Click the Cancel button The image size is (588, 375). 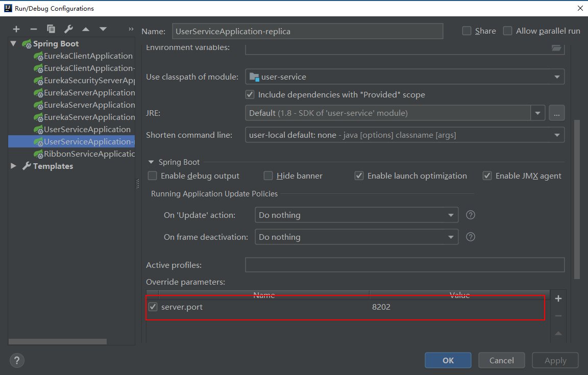coord(501,360)
